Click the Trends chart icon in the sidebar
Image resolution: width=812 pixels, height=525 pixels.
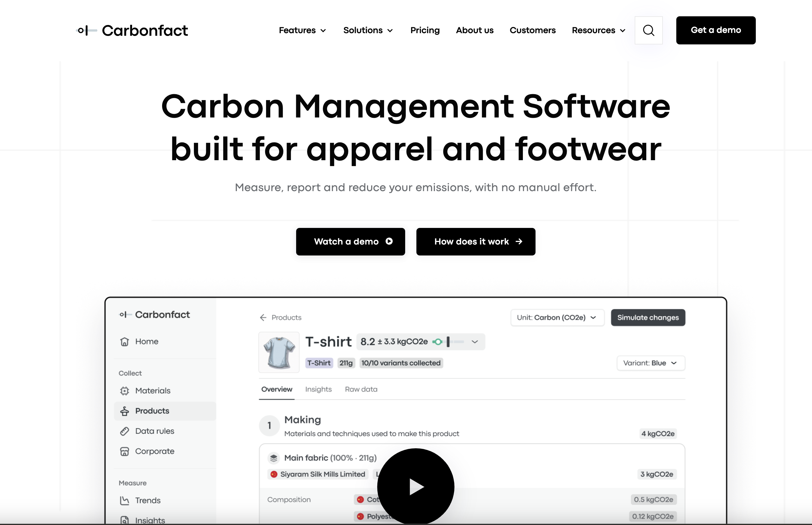coord(124,501)
